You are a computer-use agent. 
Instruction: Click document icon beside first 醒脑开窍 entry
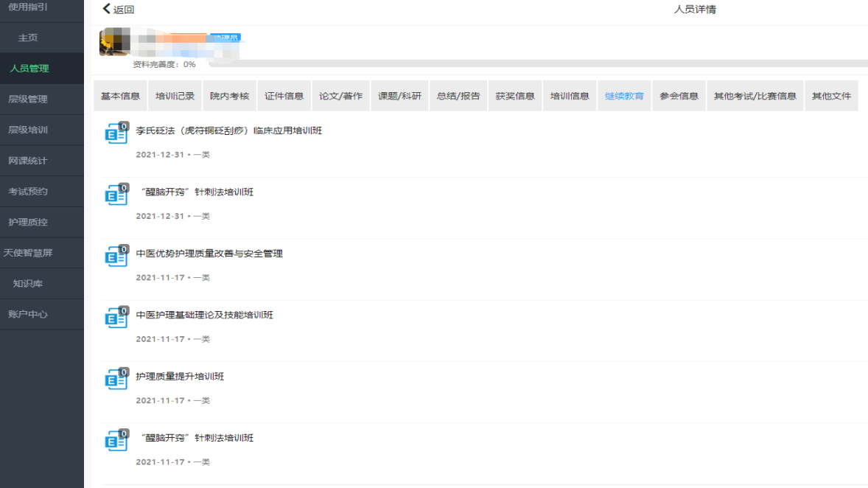pyautogui.click(x=116, y=195)
